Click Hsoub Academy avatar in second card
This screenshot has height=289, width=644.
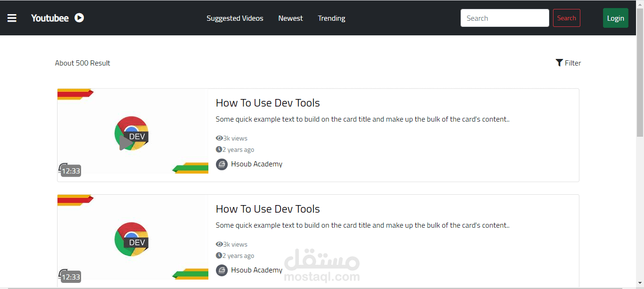[x=222, y=270]
